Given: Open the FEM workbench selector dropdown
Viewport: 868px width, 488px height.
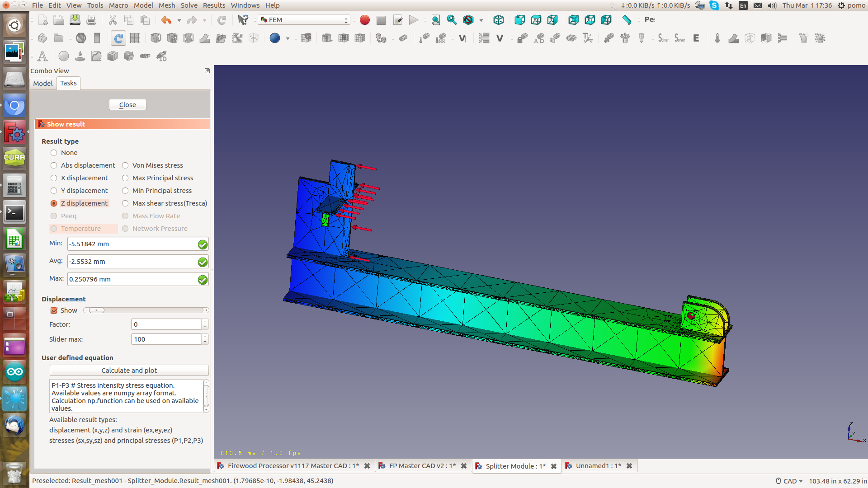Looking at the screenshot, I should coord(304,20).
